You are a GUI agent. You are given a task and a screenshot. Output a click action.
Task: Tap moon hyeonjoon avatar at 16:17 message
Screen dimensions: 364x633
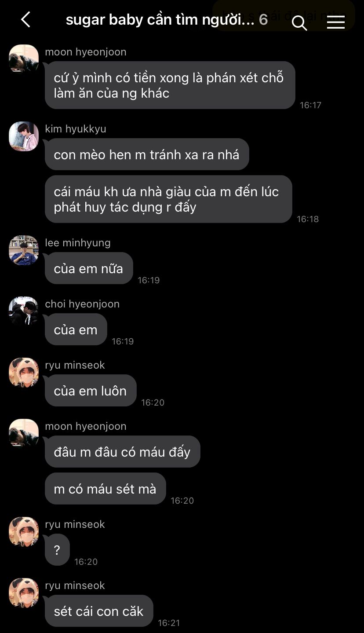(24, 59)
